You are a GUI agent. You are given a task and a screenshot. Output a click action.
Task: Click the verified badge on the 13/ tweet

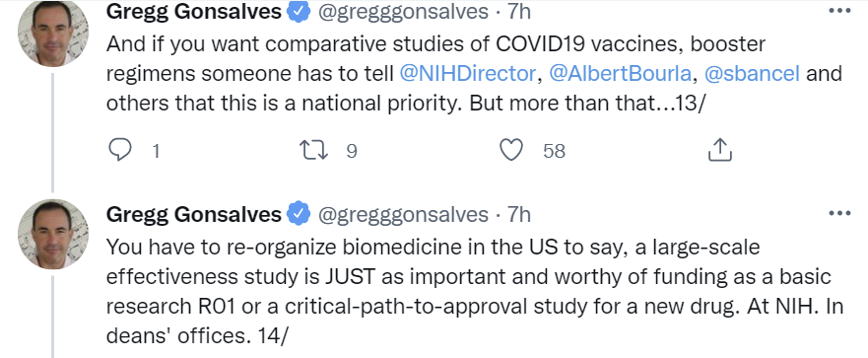(299, 12)
